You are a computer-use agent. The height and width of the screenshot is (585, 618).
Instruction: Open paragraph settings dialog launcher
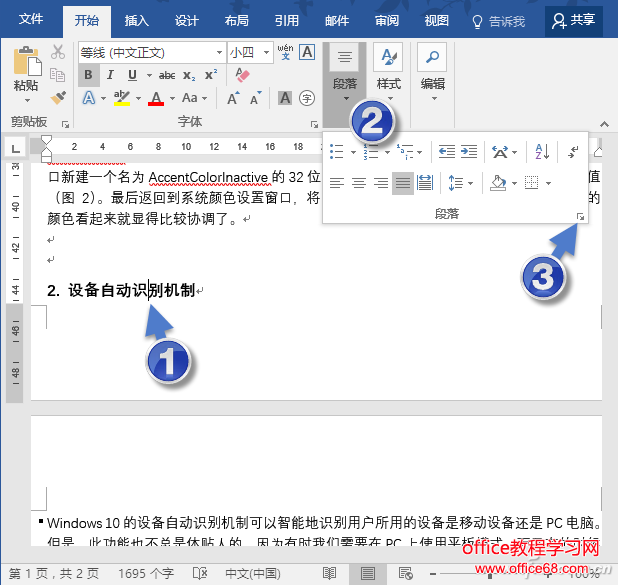click(579, 215)
